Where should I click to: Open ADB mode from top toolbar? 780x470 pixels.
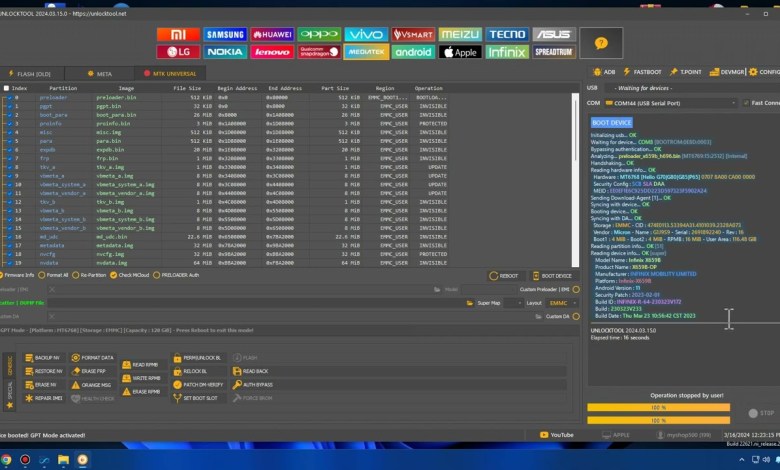click(603, 72)
